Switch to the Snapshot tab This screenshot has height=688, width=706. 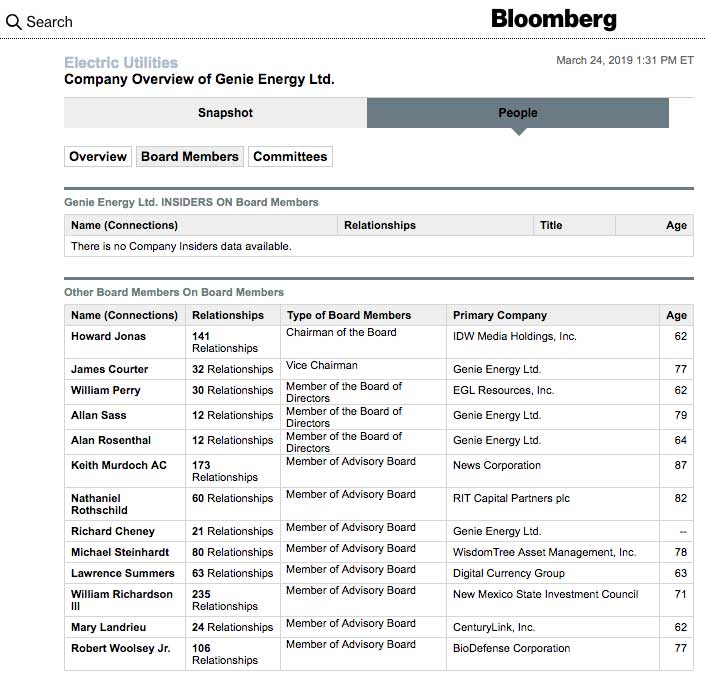tap(215, 113)
